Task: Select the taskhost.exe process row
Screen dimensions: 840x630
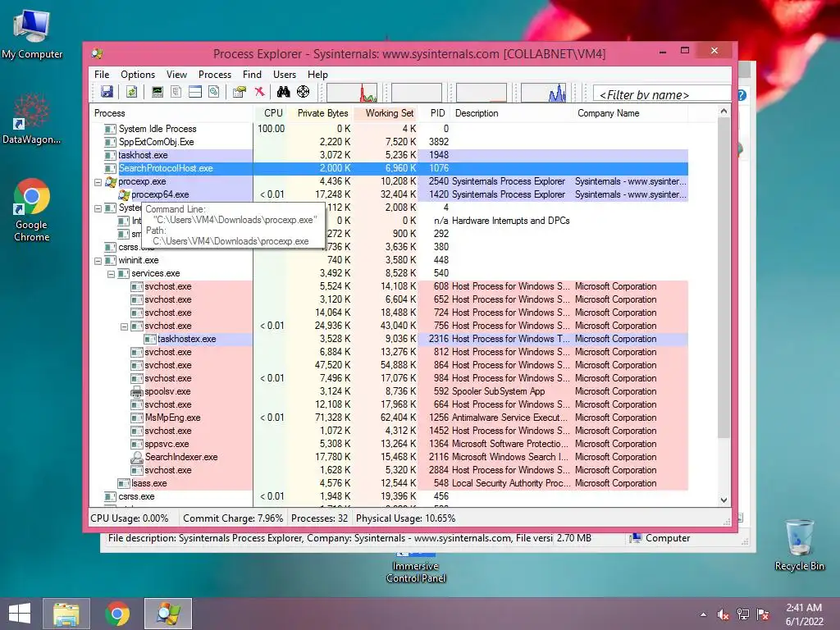Action: point(388,155)
